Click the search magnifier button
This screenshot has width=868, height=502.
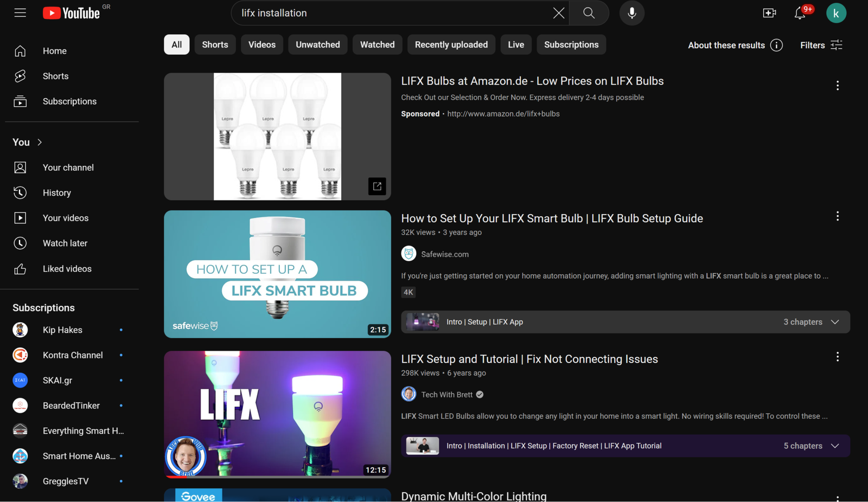pos(589,13)
